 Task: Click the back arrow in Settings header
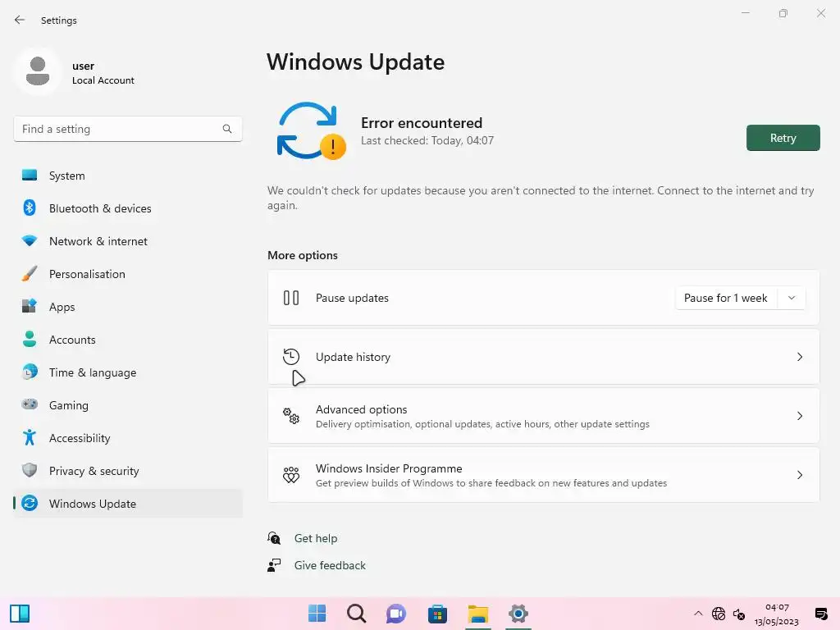point(20,20)
